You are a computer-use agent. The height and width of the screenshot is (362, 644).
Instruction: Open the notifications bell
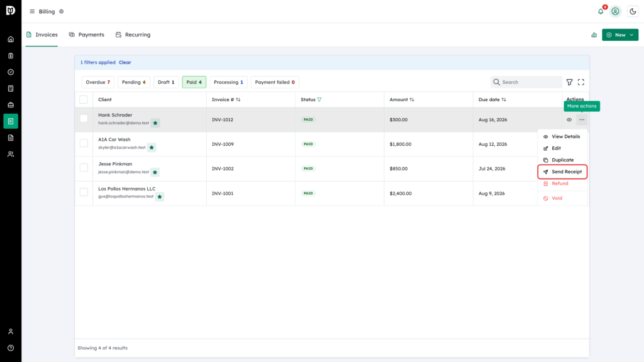tap(601, 11)
